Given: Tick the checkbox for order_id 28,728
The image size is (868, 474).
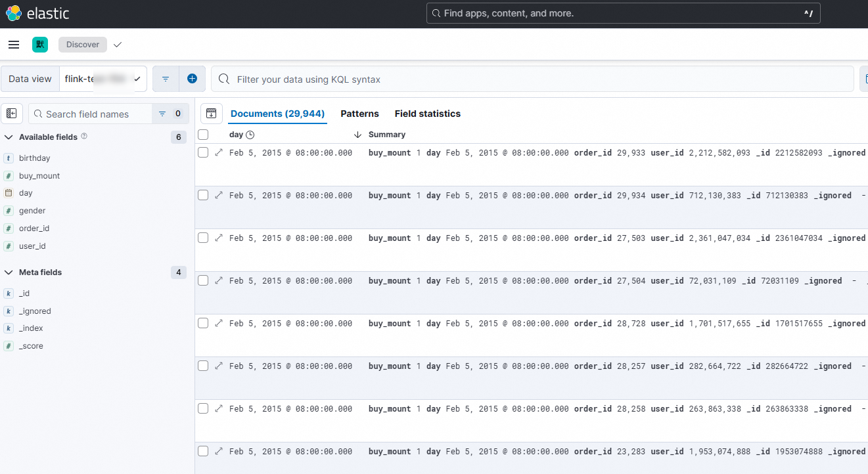Looking at the screenshot, I should 203,323.
